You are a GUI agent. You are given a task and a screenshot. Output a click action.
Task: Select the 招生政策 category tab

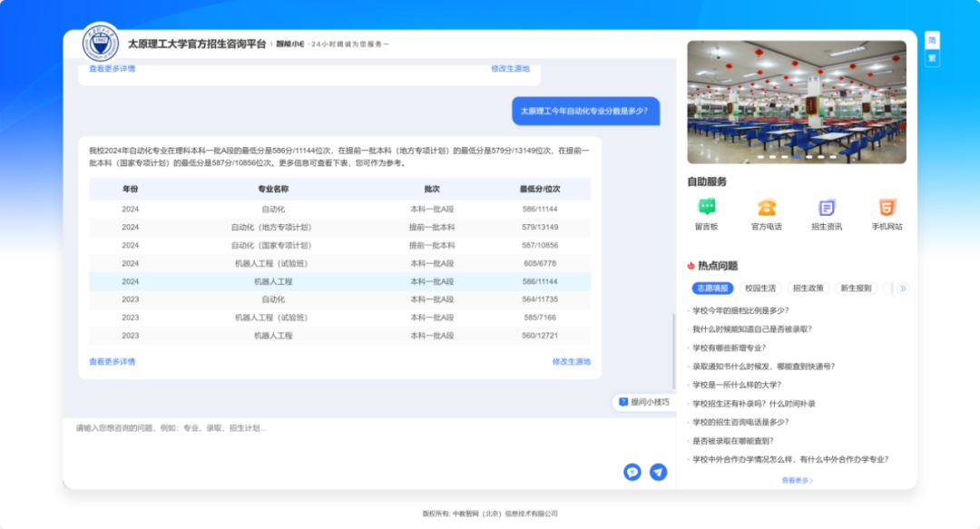point(808,289)
